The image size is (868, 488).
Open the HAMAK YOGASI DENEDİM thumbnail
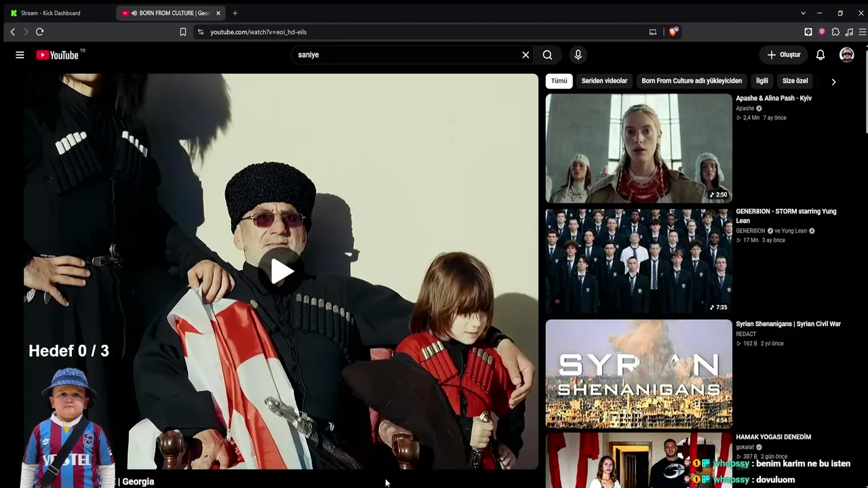click(x=639, y=460)
